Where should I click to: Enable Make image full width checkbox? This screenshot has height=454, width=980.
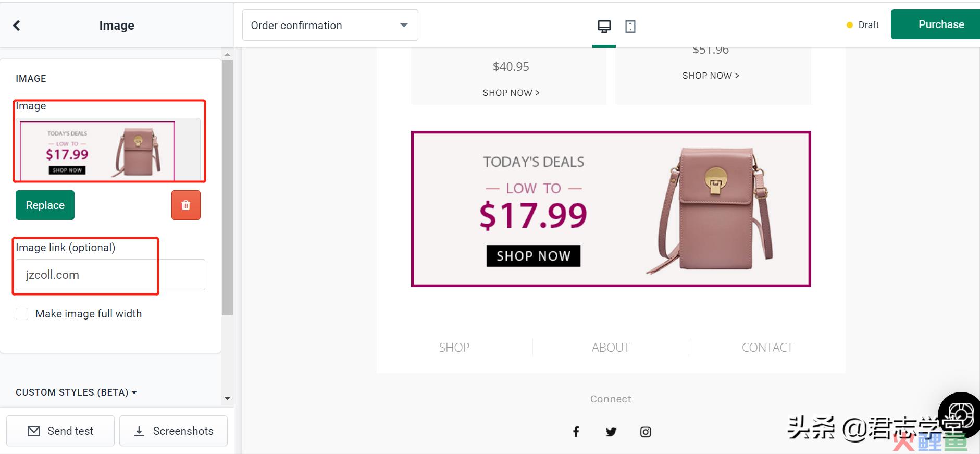(x=22, y=314)
